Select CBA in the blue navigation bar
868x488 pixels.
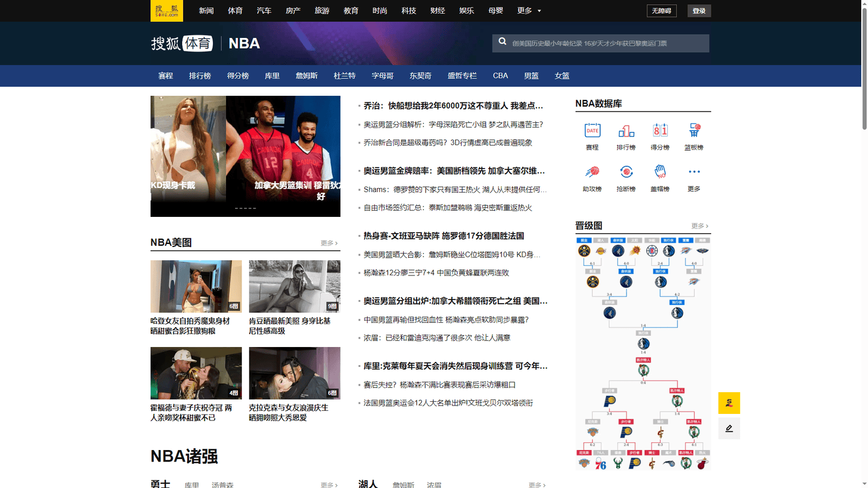coord(500,75)
